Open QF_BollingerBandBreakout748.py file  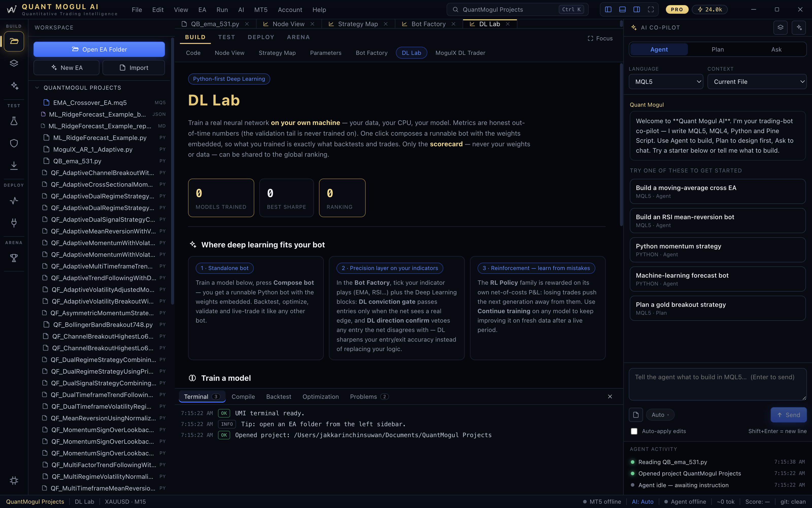tap(99, 325)
